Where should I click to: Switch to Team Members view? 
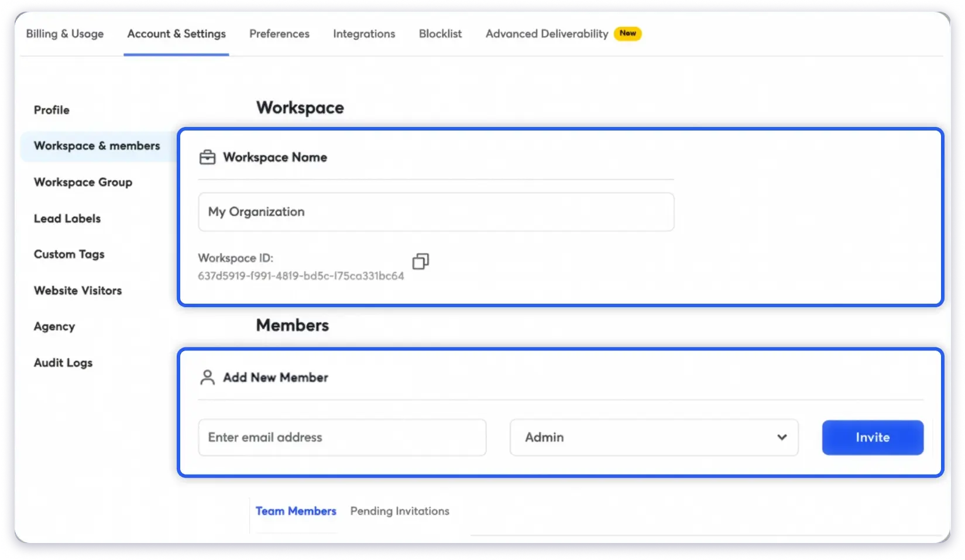(x=296, y=511)
